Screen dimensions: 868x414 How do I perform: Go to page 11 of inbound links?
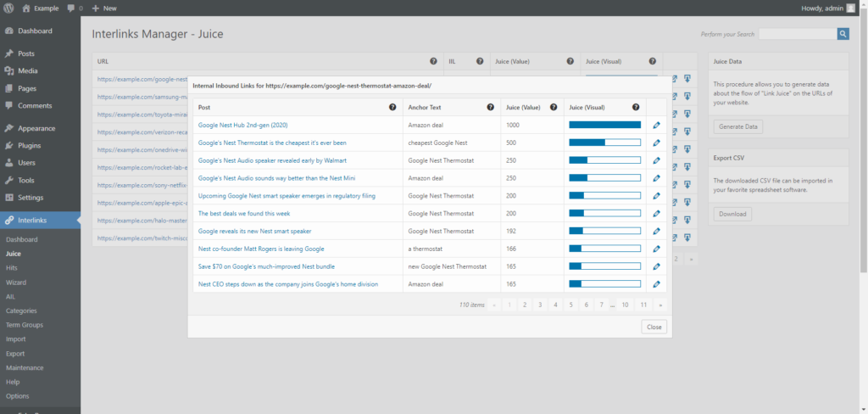(x=643, y=305)
